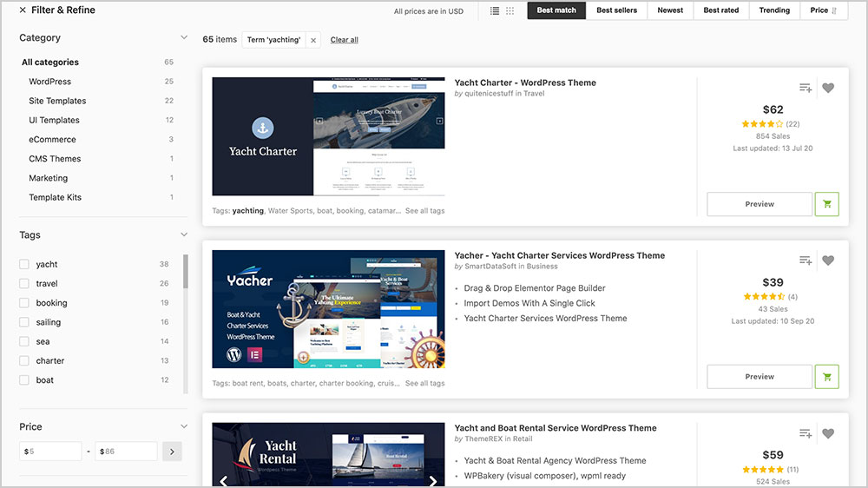This screenshot has height=488, width=868.
Task: Sort results by Best sellers
Action: [616, 10]
